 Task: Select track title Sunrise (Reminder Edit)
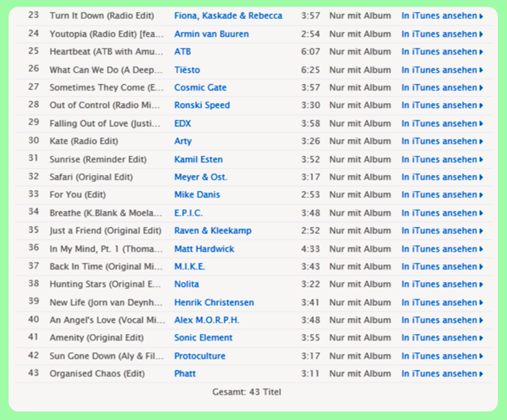pyautogui.click(x=98, y=159)
